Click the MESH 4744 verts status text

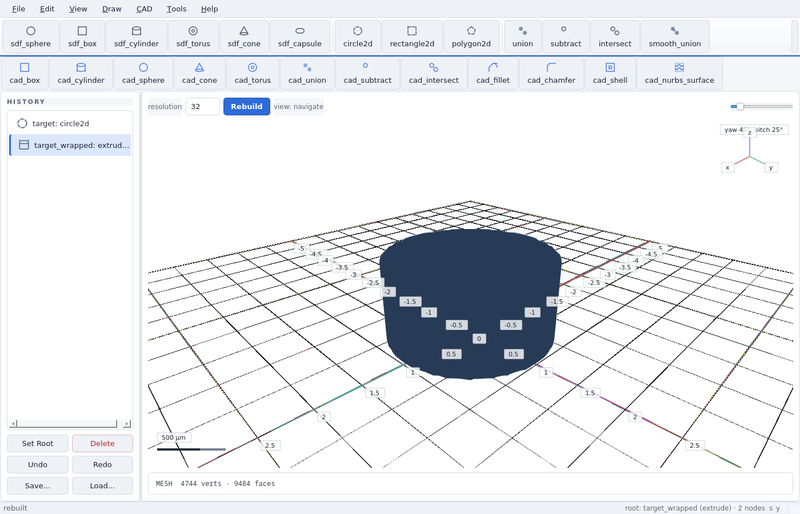[215, 483]
